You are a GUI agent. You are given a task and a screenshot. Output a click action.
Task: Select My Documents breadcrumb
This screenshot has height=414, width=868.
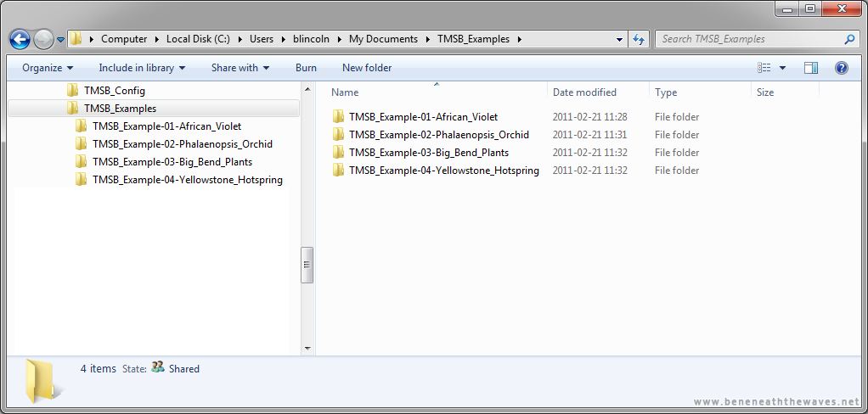tap(383, 39)
